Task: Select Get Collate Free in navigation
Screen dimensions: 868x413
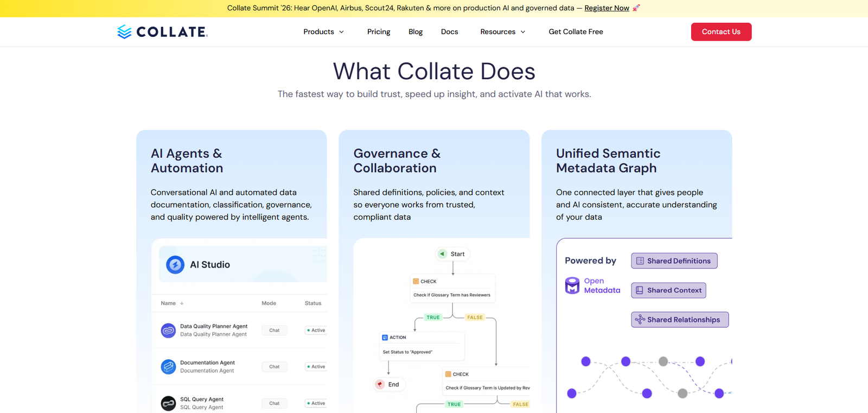Action: point(576,32)
